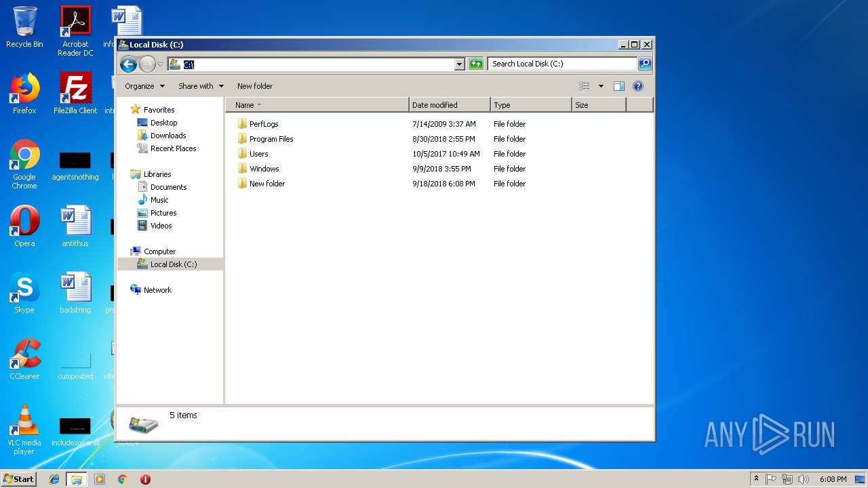Screen dimensions: 868x488
Task: Select Google Chrome desktop icon
Action: point(24,165)
